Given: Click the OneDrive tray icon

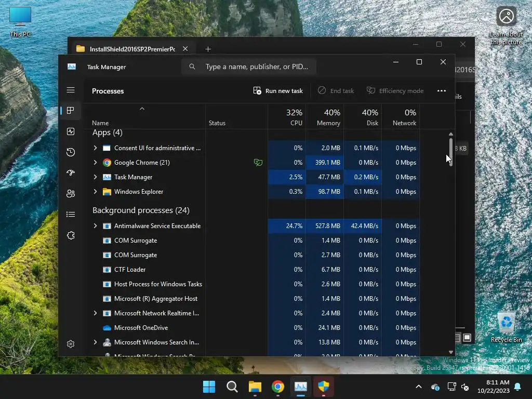Looking at the screenshot, I should pyautogui.click(x=435, y=387).
